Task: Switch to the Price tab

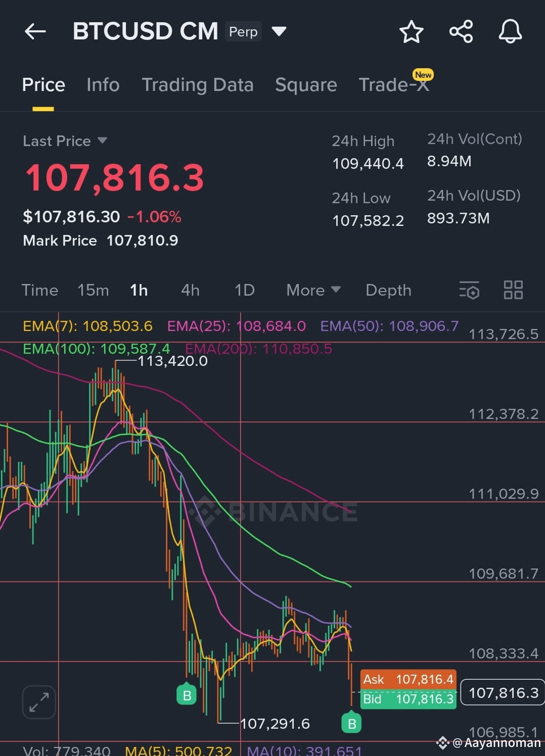Action: click(x=43, y=85)
